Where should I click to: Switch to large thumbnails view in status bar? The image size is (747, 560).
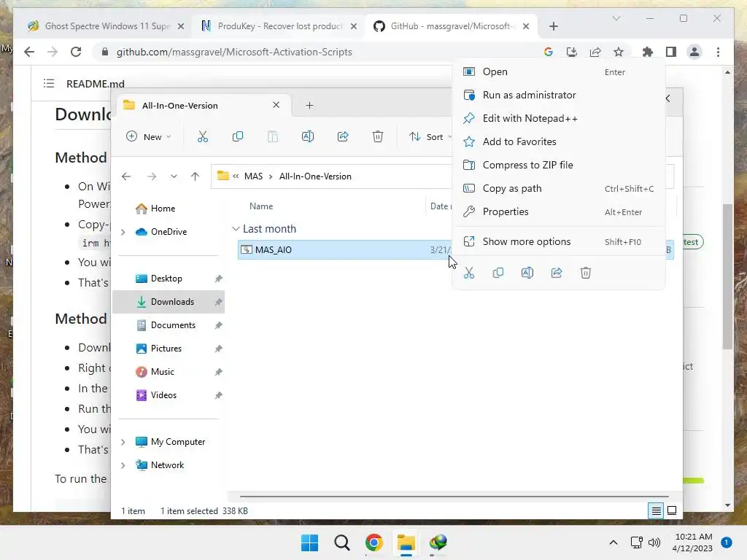pyautogui.click(x=672, y=511)
